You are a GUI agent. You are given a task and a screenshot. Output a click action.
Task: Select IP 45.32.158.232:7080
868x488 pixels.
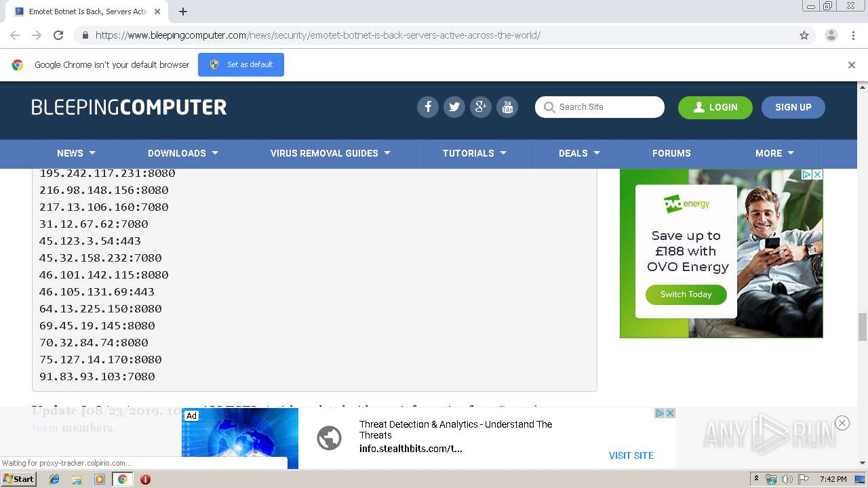(x=100, y=258)
